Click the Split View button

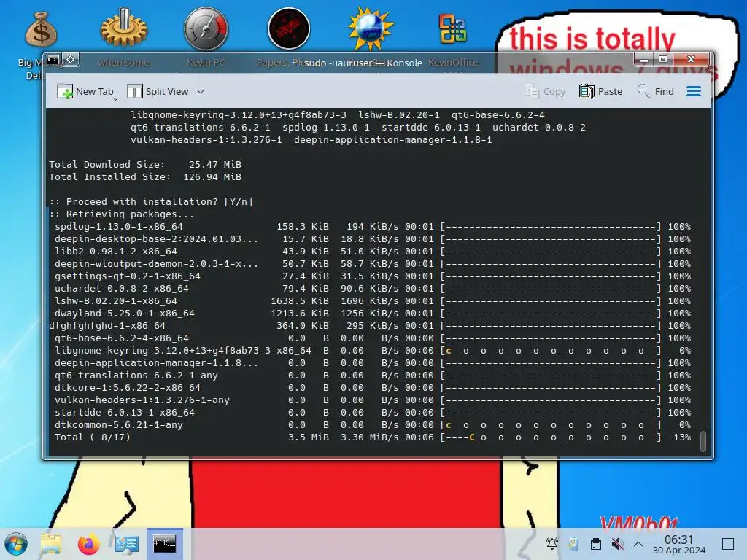click(158, 91)
